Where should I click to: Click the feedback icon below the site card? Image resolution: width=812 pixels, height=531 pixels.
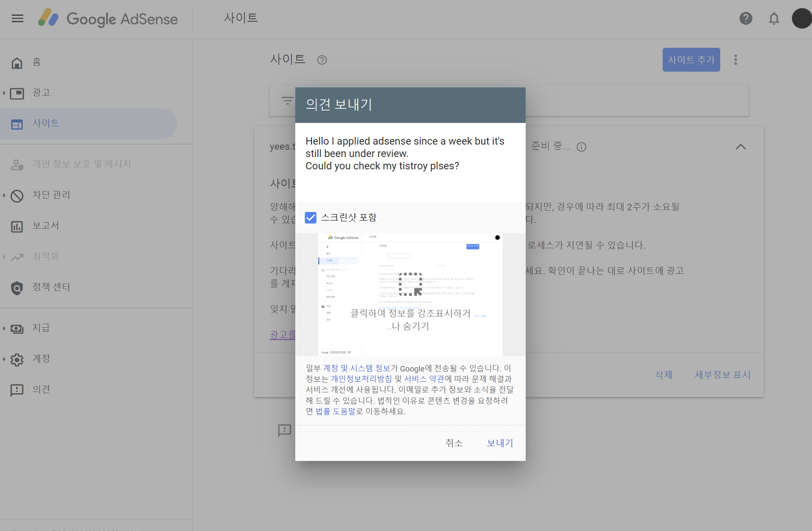pyautogui.click(x=284, y=430)
